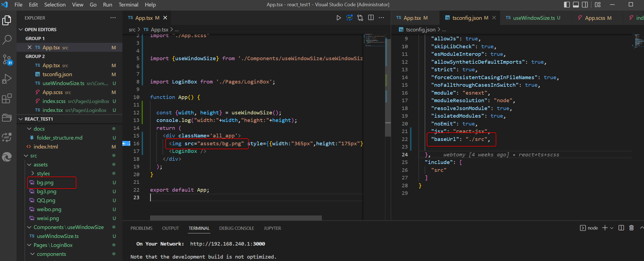Viewport: 644px width, 261px height.
Task: Open the network URL in terminal
Action: coord(227,244)
